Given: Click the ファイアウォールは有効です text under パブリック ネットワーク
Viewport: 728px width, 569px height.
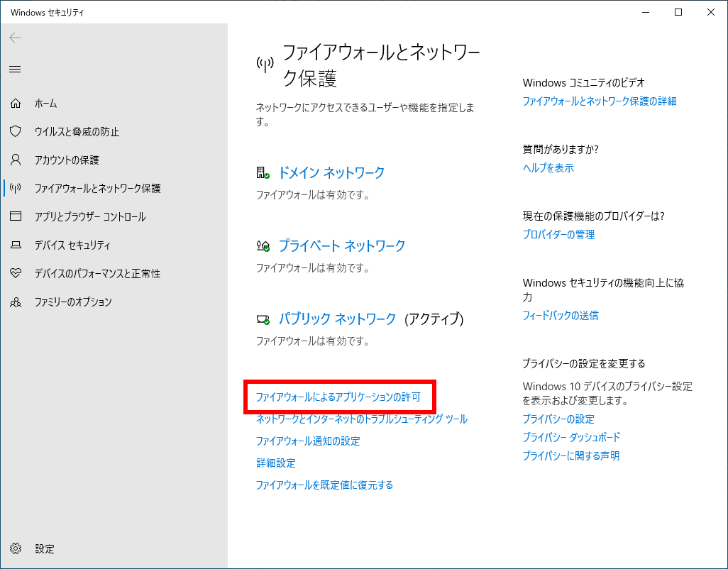Looking at the screenshot, I should (x=312, y=341).
